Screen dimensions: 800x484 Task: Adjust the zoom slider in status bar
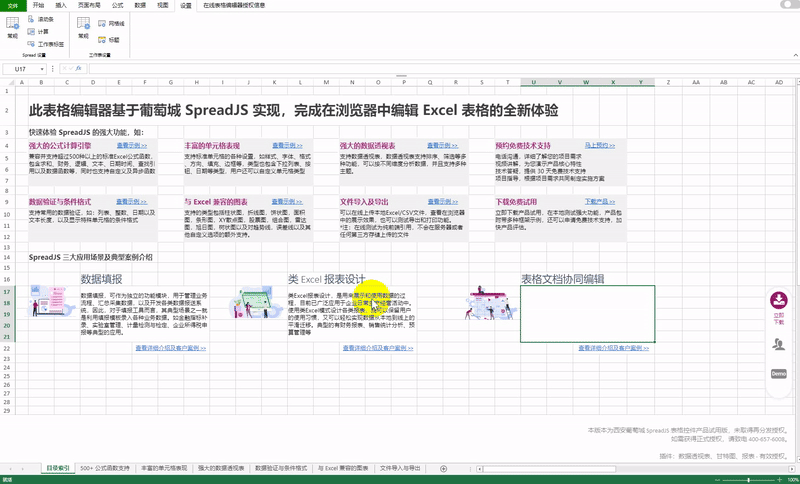coord(748,480)
